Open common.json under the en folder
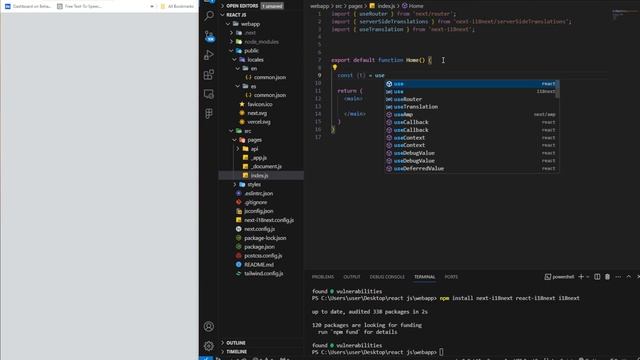640x360 pixels. (270, 77)
